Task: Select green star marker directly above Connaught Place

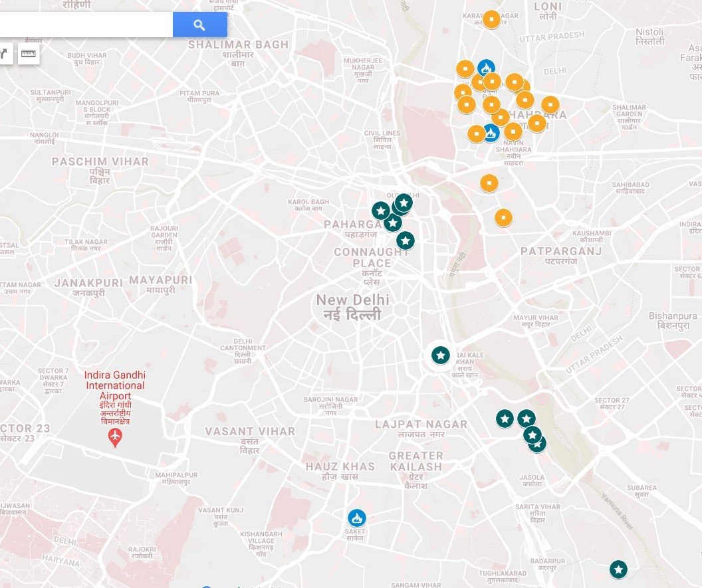Action: click(x=406, y=240)
